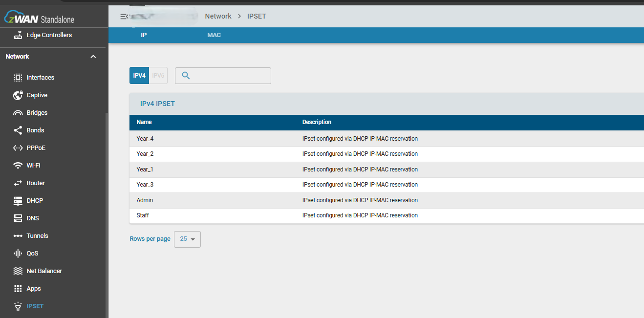
Task: Click the PPPoE dotted-arrows icon
Action: click(x=18, y=148)
